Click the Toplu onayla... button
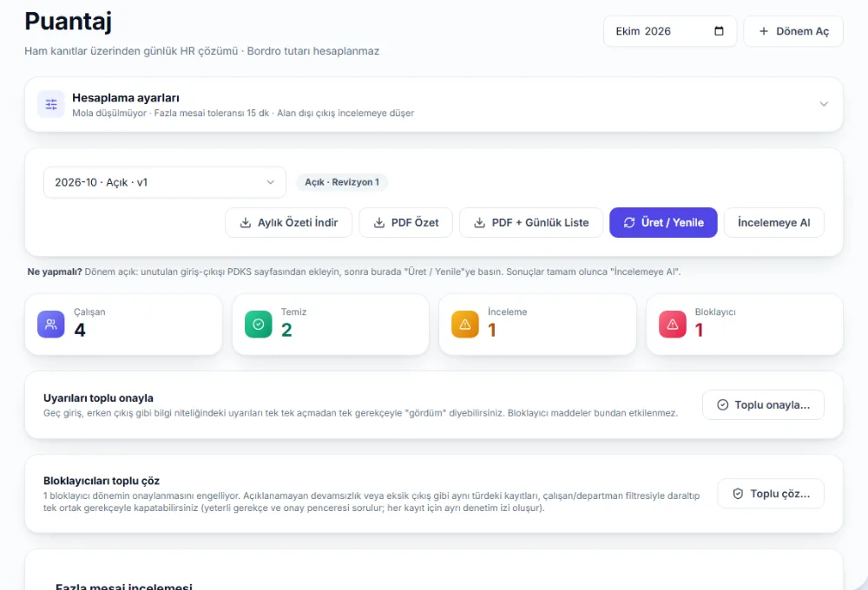The height and width of the screenshot is (590, 868). 763,404
